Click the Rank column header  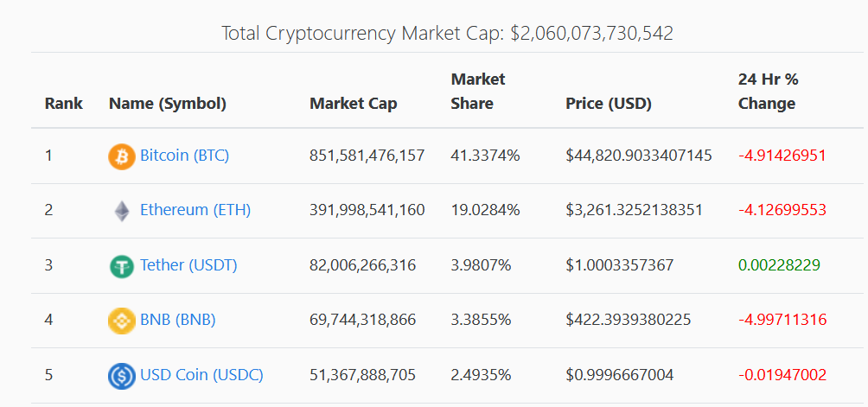pyautogui.click(x=64, y=104)
